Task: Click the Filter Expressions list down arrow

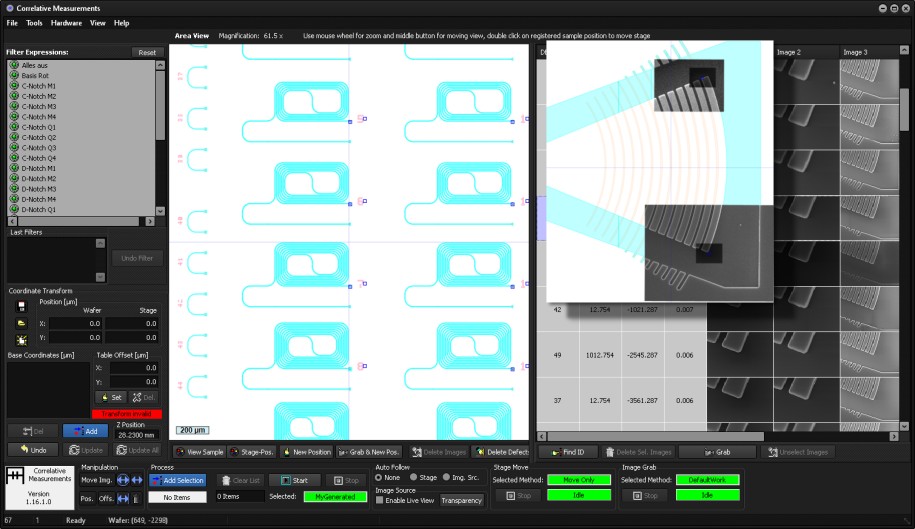Action: coord(160,211)
